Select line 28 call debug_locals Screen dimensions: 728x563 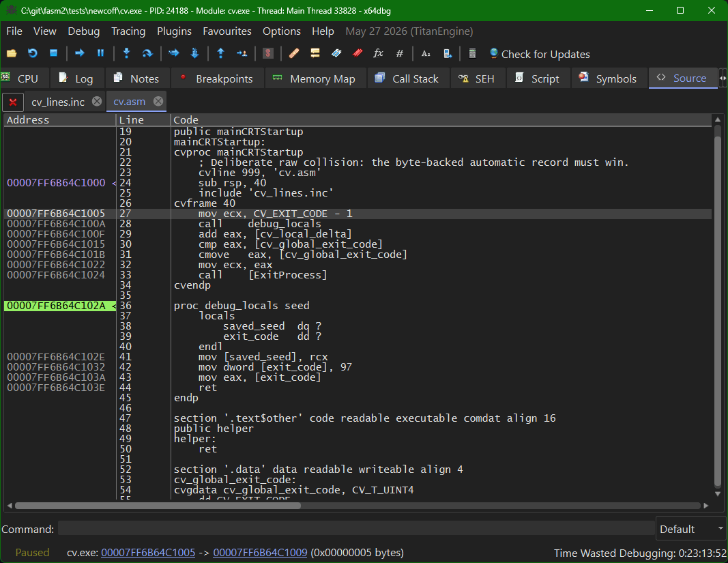260,224
